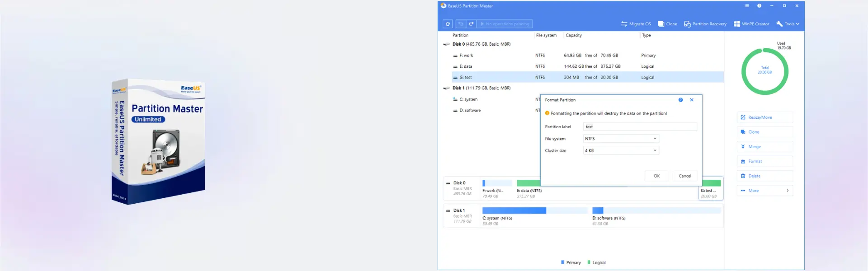Click D: software (NTFS) block in disk map
This screenshot has height=271, width=868.
(x=656, y=216)
